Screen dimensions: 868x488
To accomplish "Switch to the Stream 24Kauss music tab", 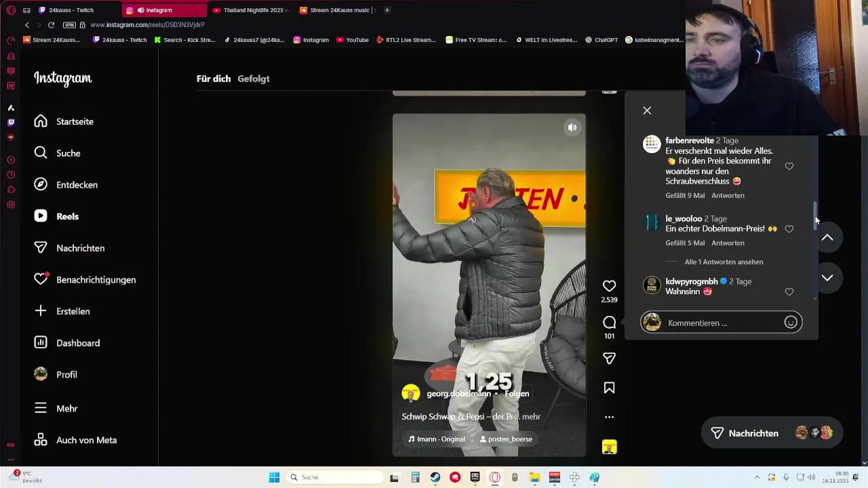I will pyautogui.click(x=337, y=10).
